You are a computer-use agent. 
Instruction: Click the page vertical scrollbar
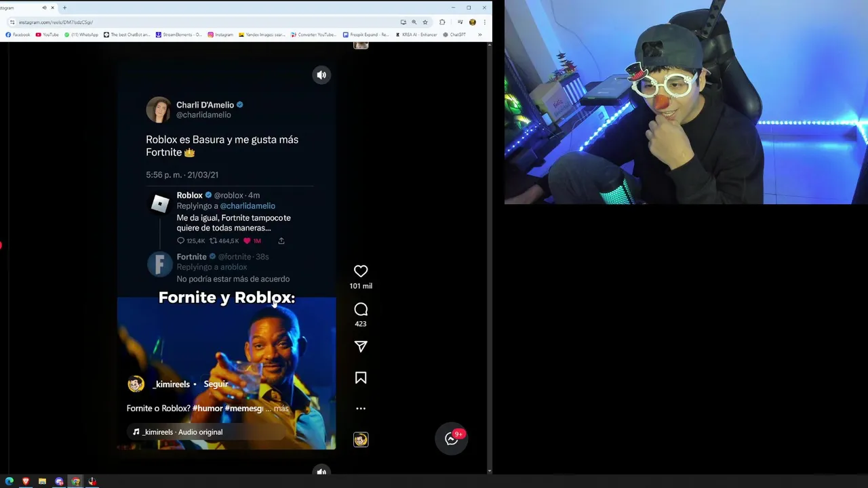490,258
